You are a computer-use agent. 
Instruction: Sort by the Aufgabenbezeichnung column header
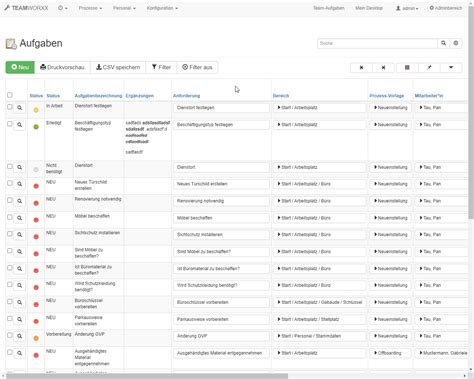98,96
